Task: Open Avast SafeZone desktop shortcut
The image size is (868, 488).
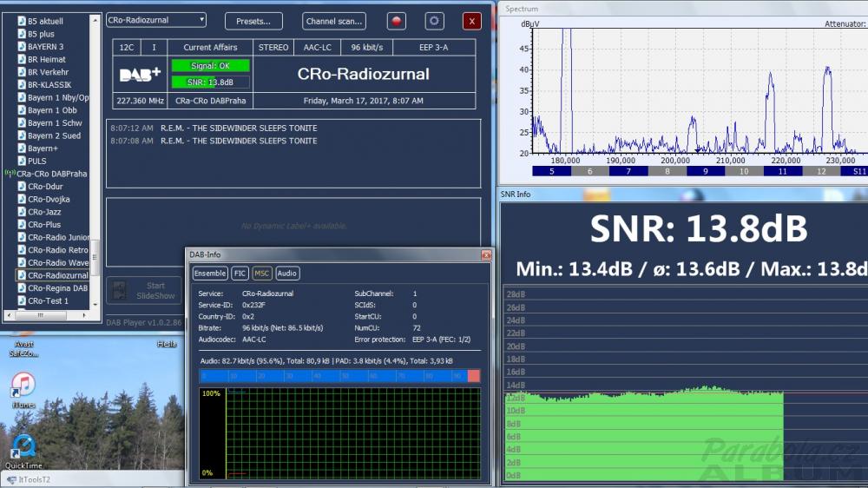Action: coord(23,348)
